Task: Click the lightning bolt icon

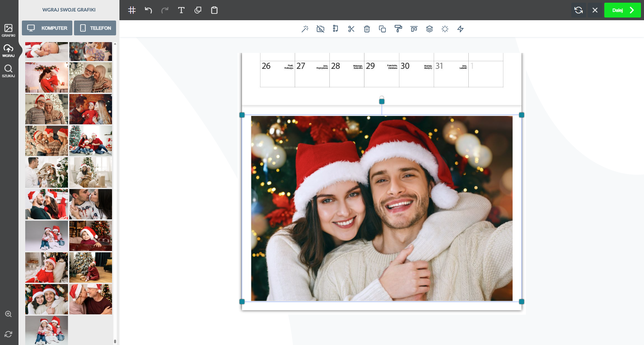Action: [x=460, y=29]
